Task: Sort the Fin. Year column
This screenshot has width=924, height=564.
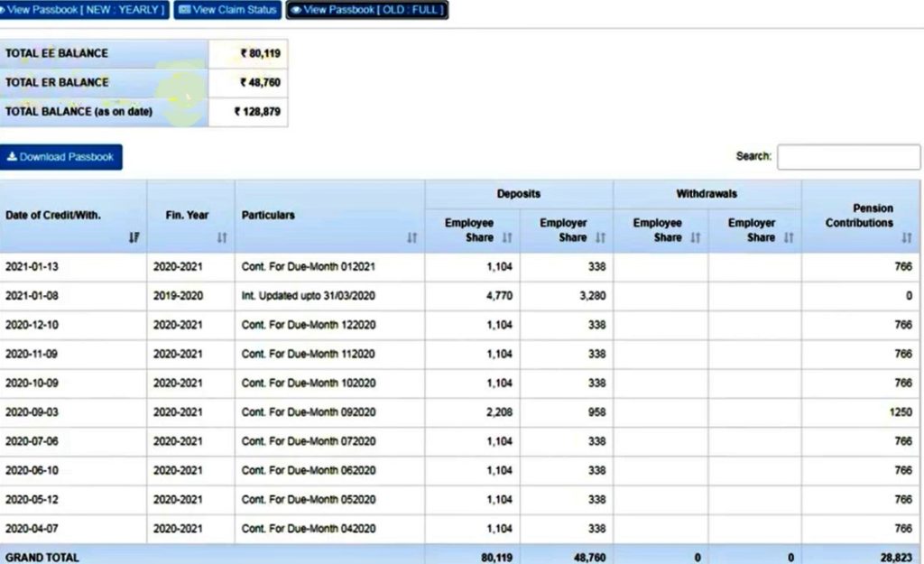Action: tap(221, 237)
